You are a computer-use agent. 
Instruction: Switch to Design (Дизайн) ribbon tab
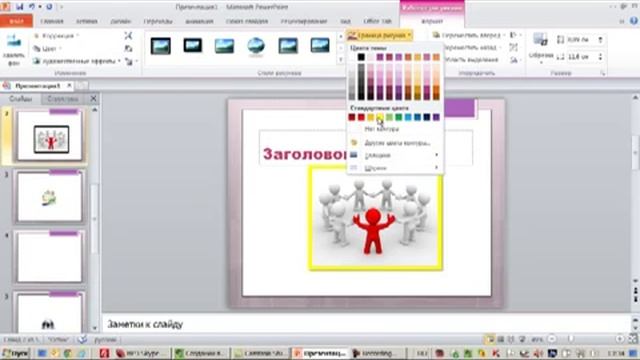pyautogui.click(x=120, y=21)
